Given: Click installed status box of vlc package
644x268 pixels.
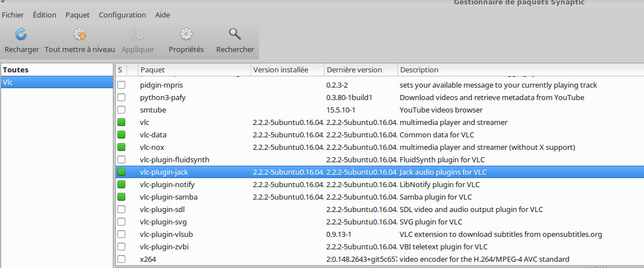Looking at the screenshot, I should pyautogui.click(x=121, y=122).
